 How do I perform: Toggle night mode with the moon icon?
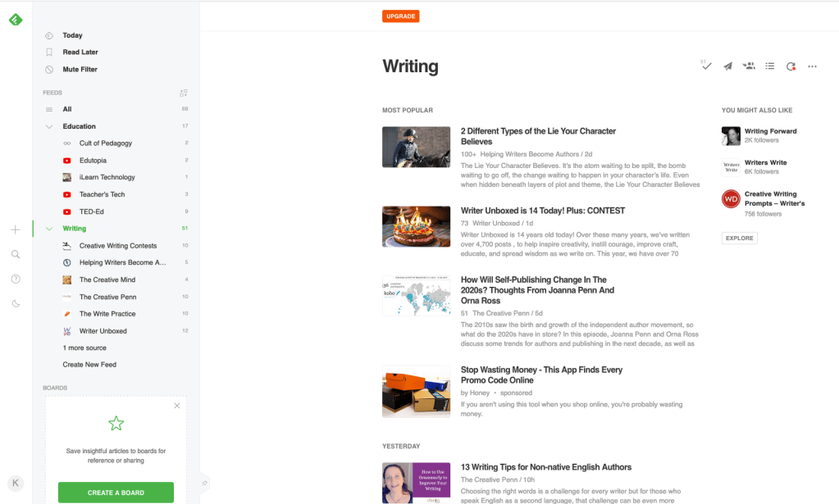pyautogui.click(x=16, y=304)
